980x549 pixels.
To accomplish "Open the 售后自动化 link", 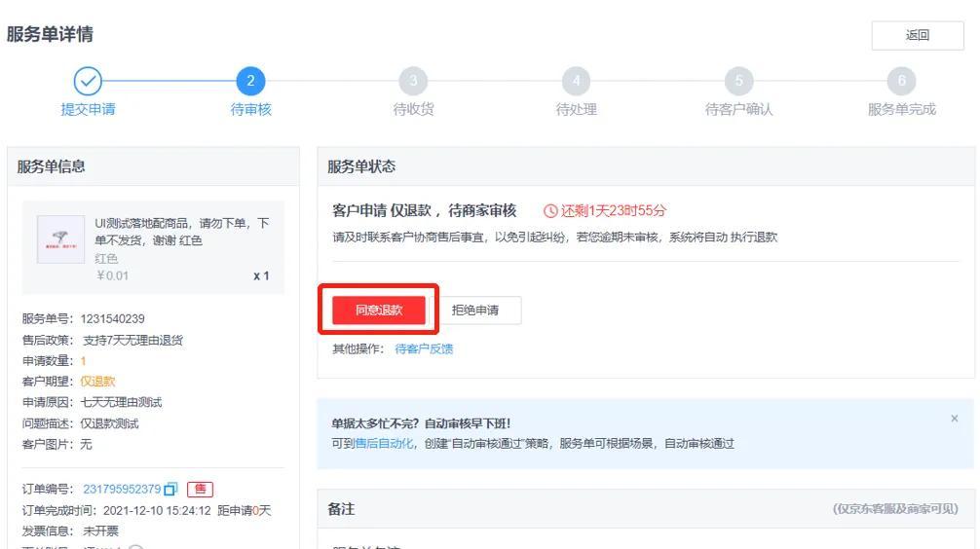I will coord(384,444).
